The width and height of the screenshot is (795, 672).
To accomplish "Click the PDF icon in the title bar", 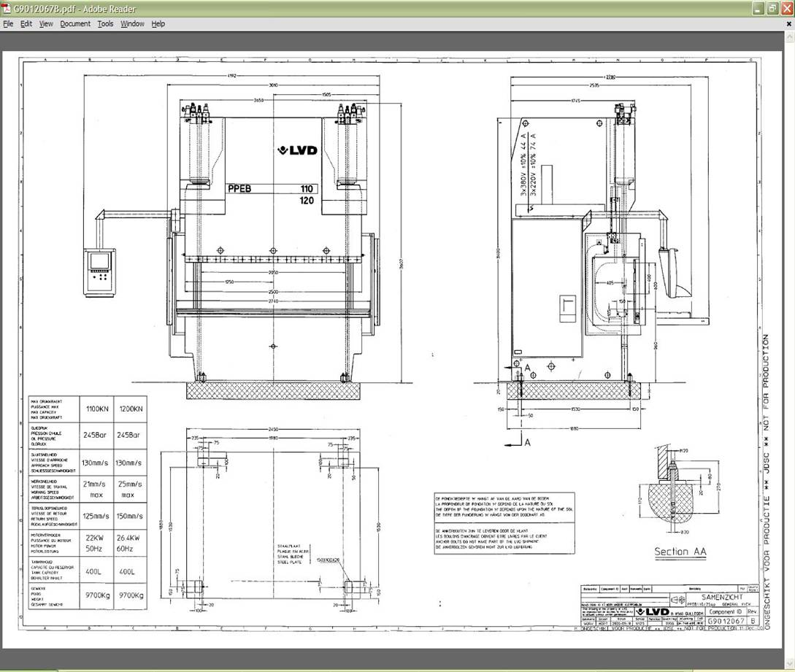I will 7,9.
